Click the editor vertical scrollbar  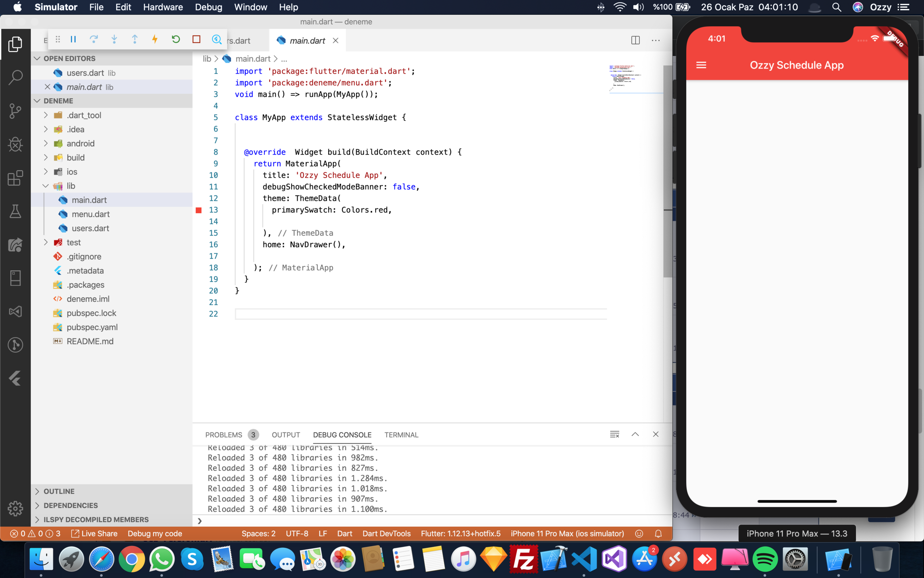click(667, 171)
